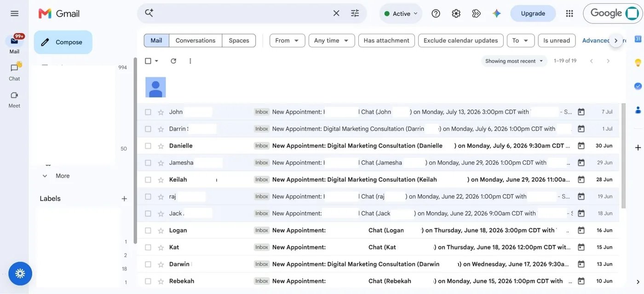Open Meet from the left sidebar
The height and width of the screenshot is (294, 644).
14,99
